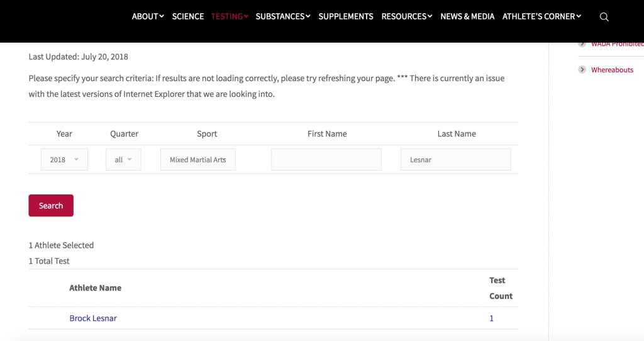
Task: Go to the Supplements page
Action: [x=346, y=16]
